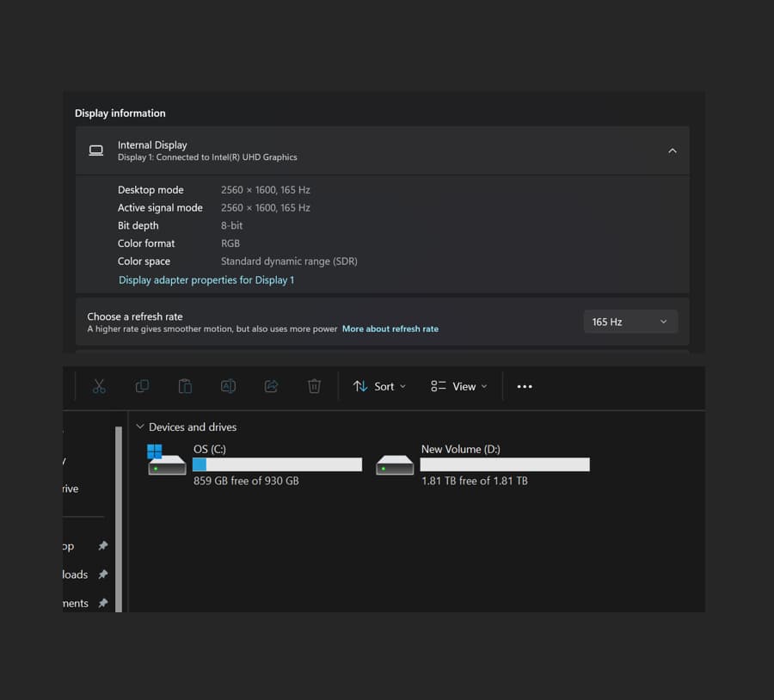Click the Share icon in toolbar
The width and height of the screenshot is (774, 700).
pyautogui.click(x=271, y=386)
